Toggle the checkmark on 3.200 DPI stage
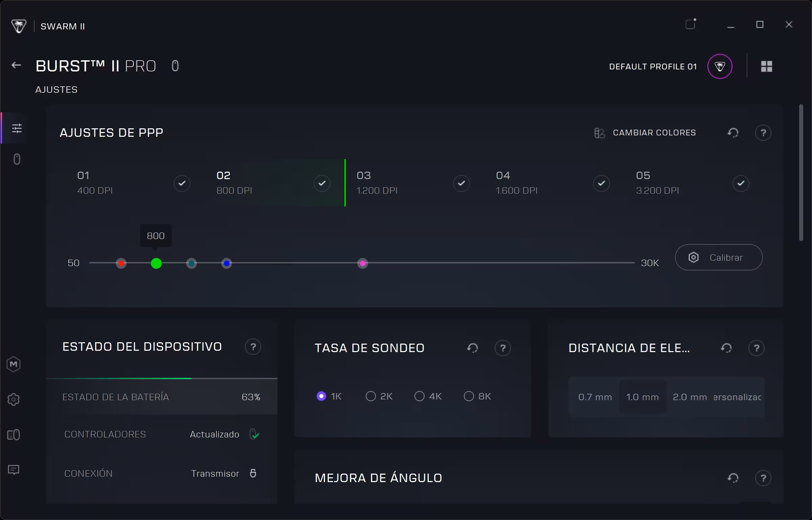The width and height of the screenshot is (812, 520). click(741, 183)
